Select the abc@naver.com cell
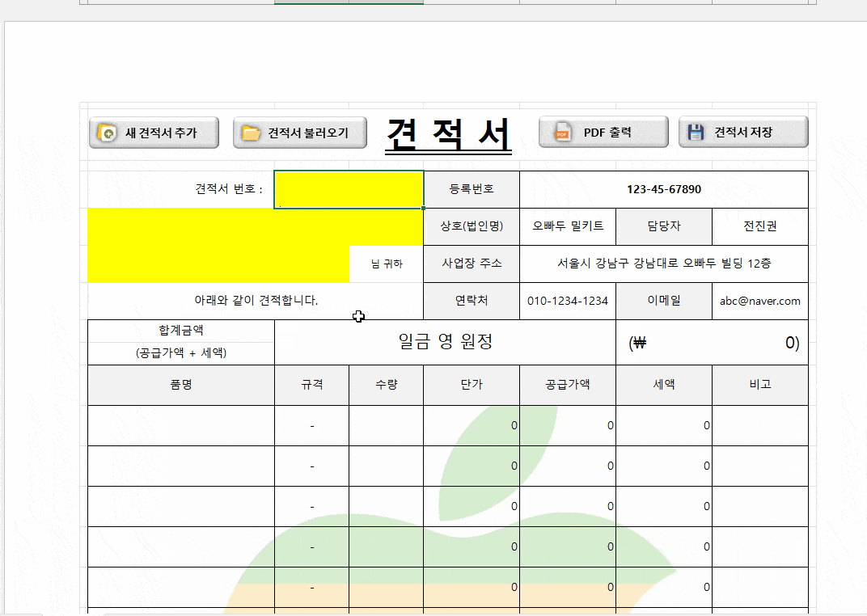Screen dimensions: 867x616 pyautogui.click(x=760, y=301)
